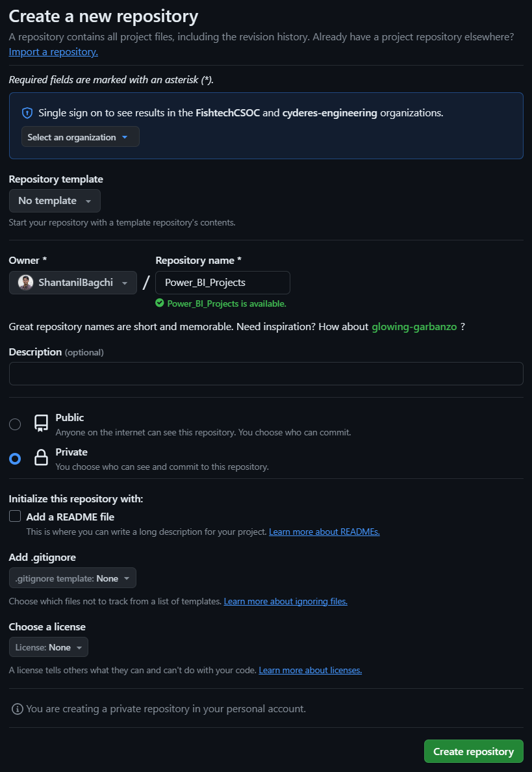532x772 pixels.
Task: Expand the No template dropdown
Action: point(55,201)
